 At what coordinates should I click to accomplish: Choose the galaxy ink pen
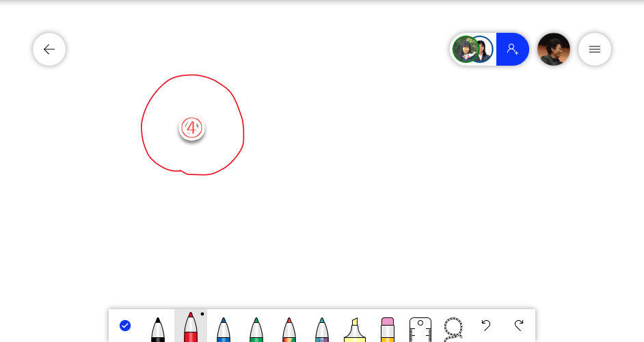click(x=321, y=329)
